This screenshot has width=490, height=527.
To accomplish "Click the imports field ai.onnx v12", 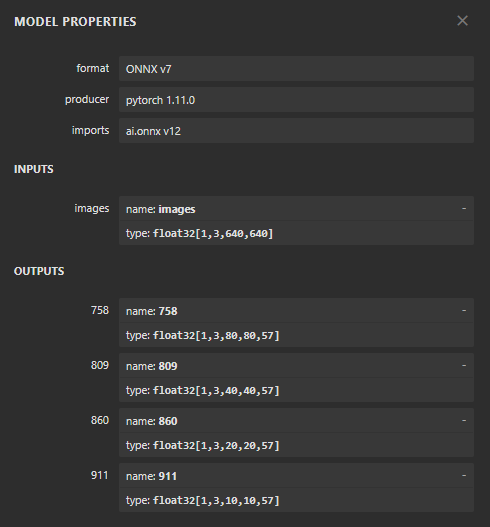I will [x=296, y=130].
